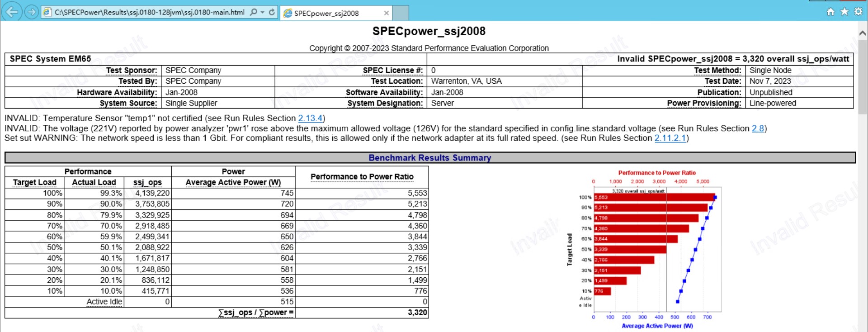868x332 pixels.
Task: Open Favorites star icon
Action: tap(844, 12)
